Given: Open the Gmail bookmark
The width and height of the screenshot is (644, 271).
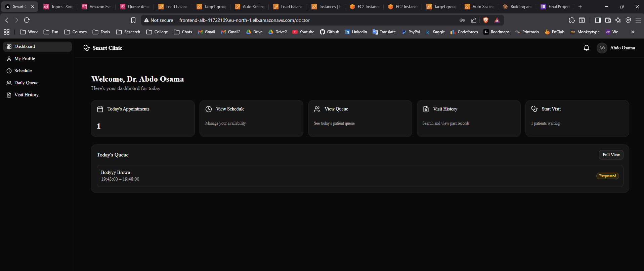Looking at the screenshot, I should [206, 32].
